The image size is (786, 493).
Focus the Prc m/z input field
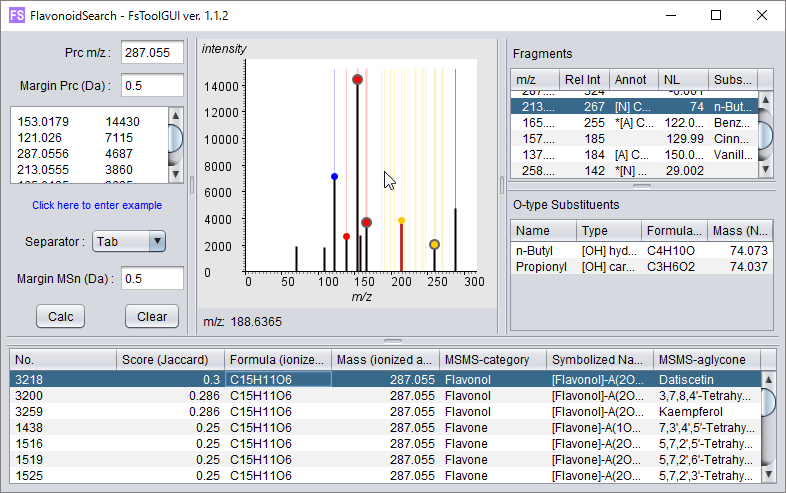point(152,53)
